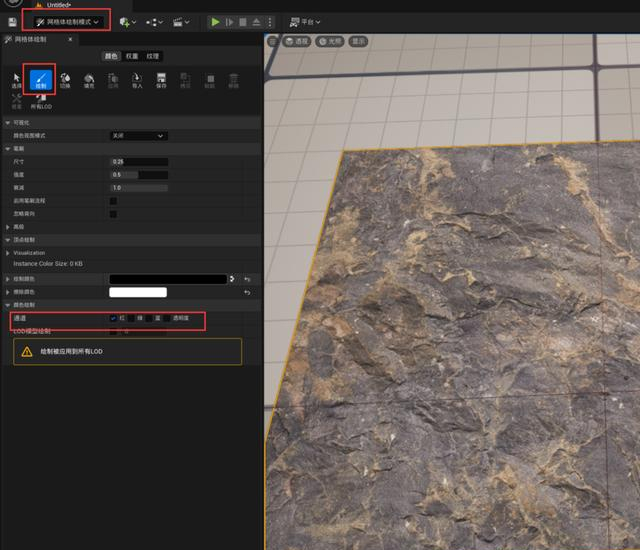Enable the Green channel checkbox
The height and width of the screenshot is (550, 640).
point(131,318)
